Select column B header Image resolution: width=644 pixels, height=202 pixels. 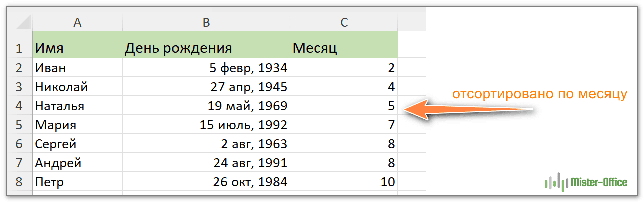tap(206, 22)
